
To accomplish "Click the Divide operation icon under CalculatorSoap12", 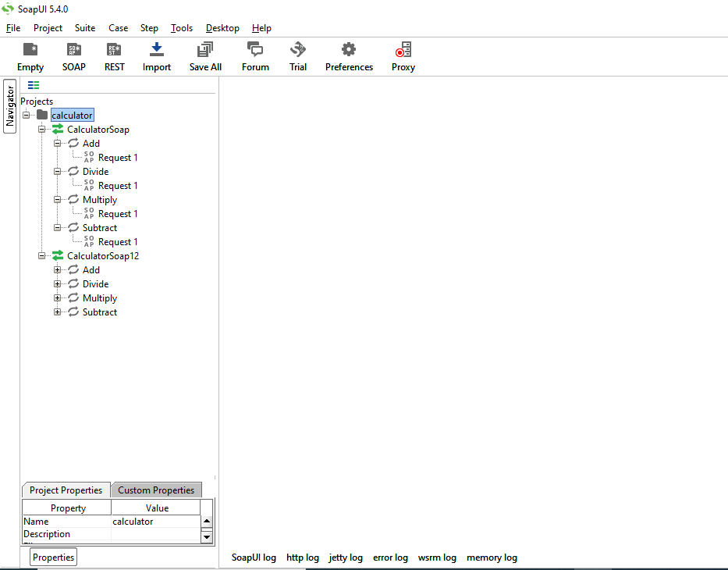I will (73, 284).
